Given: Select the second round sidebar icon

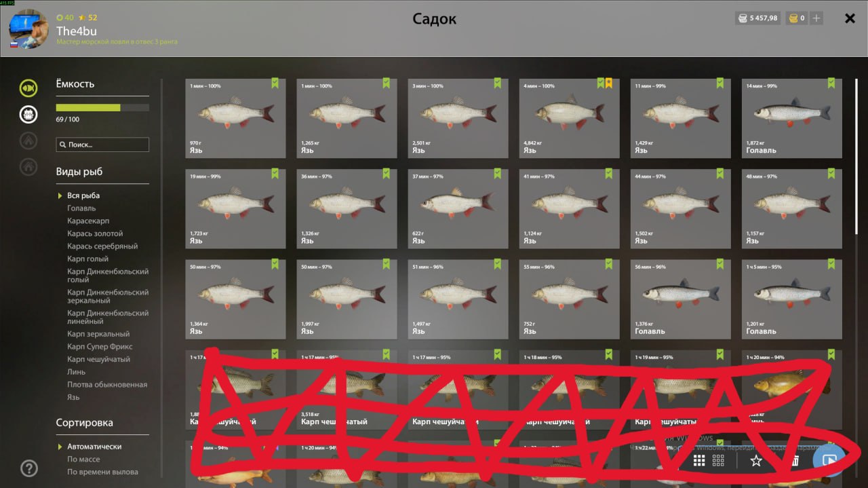Looking at the screenshot, I should click(x=28, y=114).
